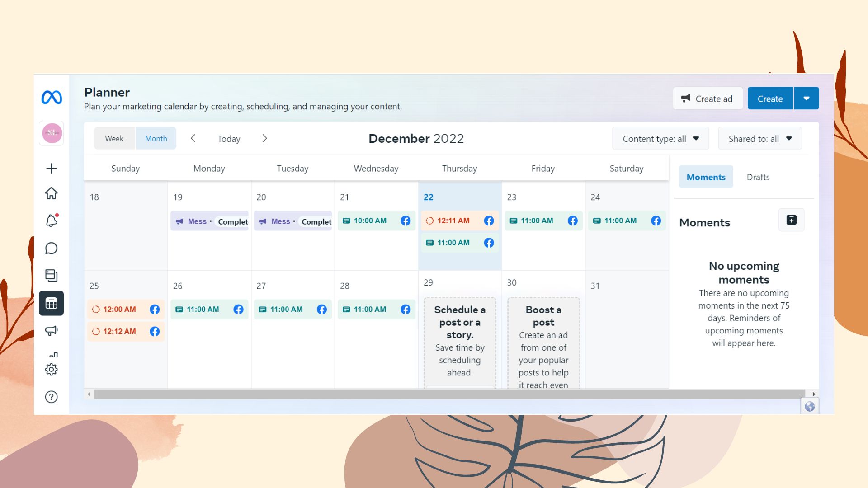This screenshot has width=868, height=488.
Task: Switch to the Drafts tab
Action: [x=758, y=177]
